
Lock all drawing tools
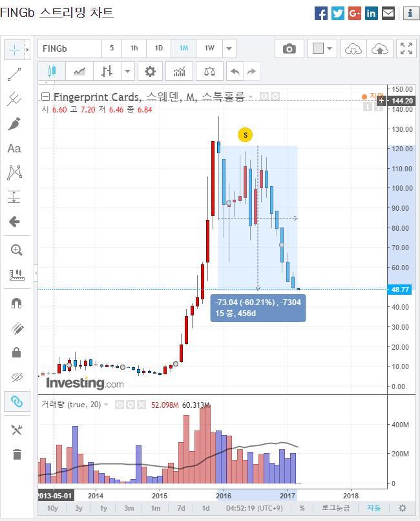coord(16,352)
